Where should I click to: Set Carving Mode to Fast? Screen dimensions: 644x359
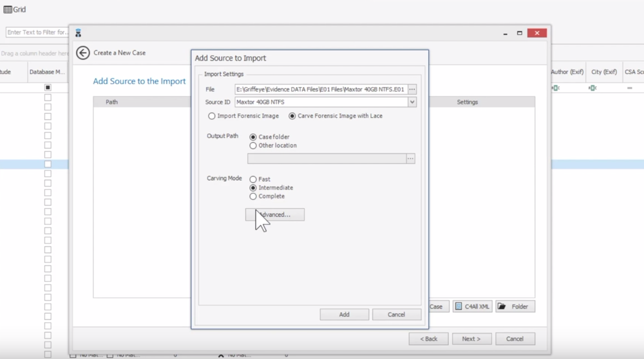click(253, 179)
